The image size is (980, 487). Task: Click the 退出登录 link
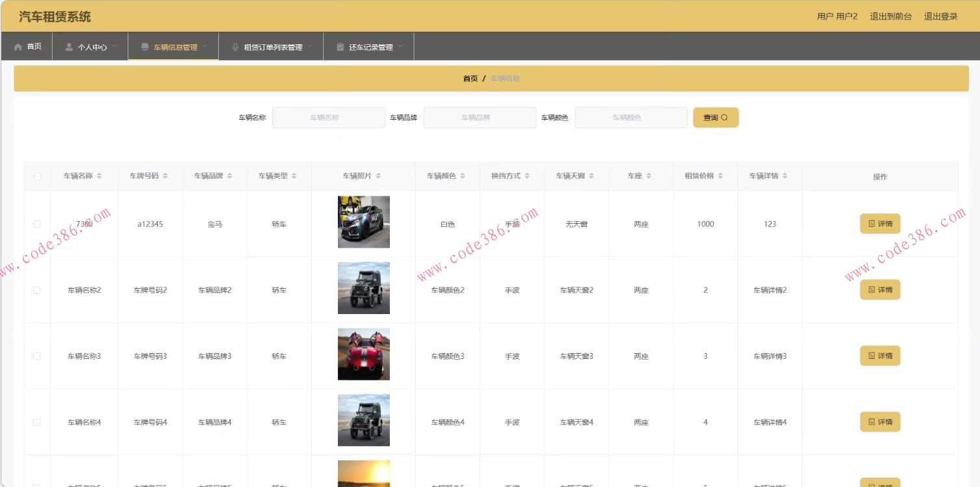point(942,16)
